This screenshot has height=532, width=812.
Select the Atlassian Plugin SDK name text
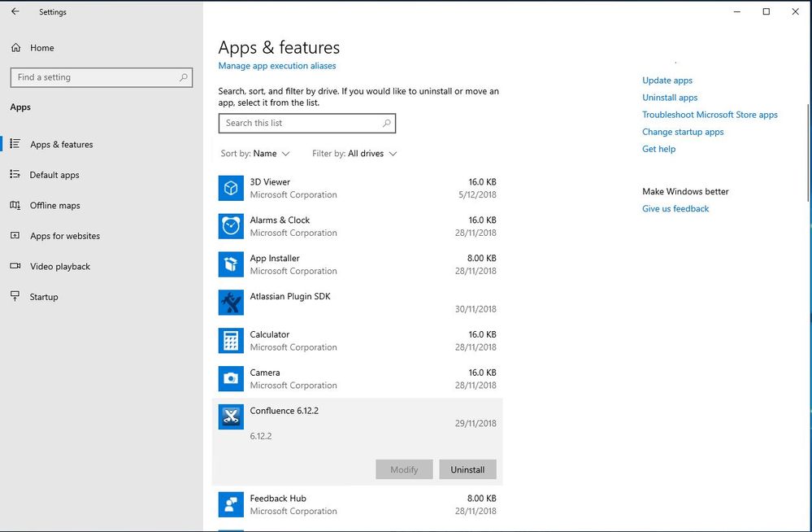coord(290,296)
